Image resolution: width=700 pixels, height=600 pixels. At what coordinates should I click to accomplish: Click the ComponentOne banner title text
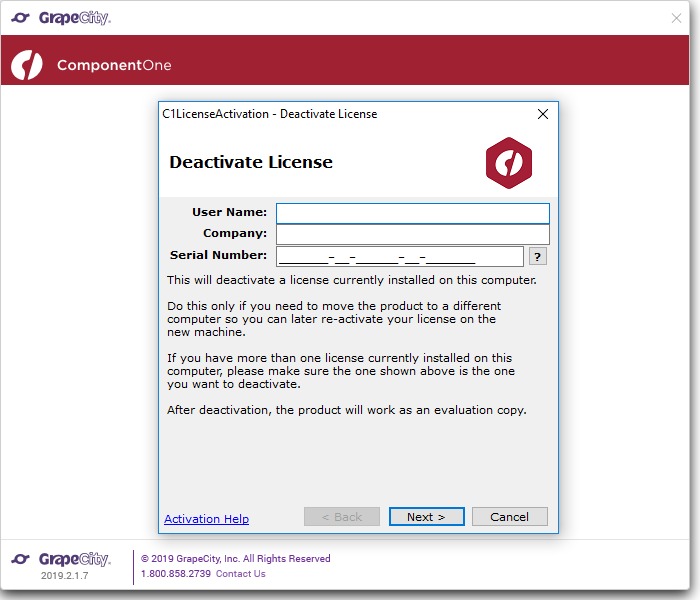(114, 65)
